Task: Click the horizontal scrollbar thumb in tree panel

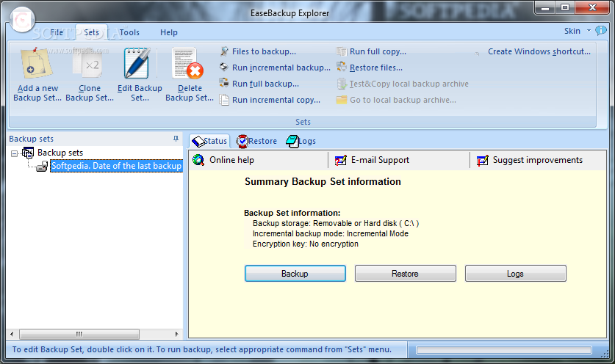Action: click(x=79, y=334)
